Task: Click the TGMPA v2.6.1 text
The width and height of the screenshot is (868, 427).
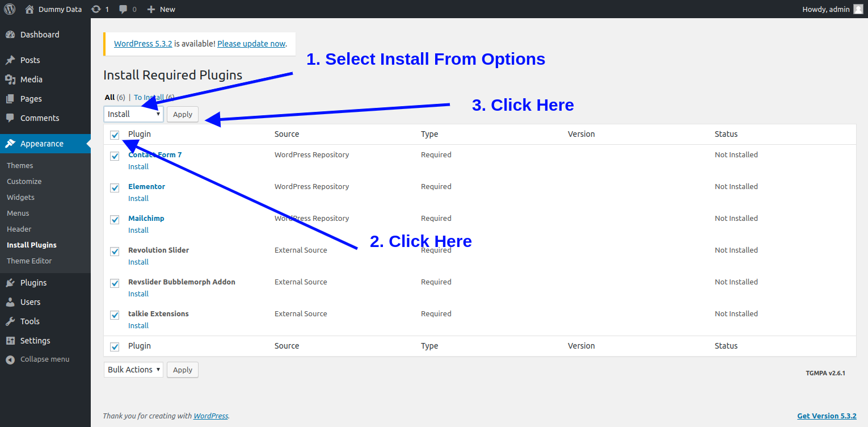Action: pyautogui.click(x=825, y=374)
